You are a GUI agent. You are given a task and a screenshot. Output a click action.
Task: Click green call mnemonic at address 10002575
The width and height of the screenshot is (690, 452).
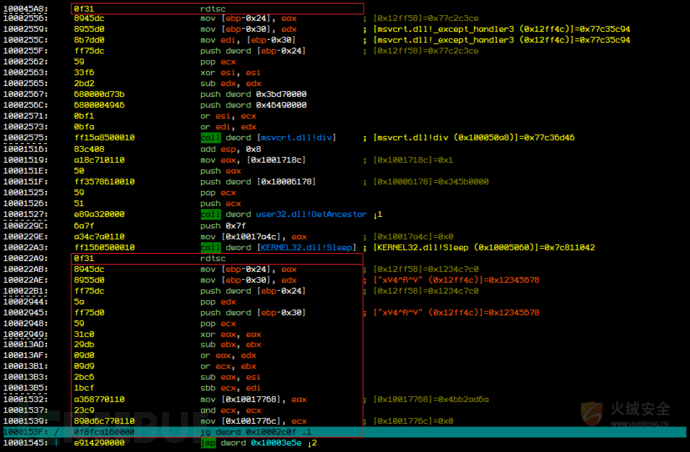[x=210, y=138]
